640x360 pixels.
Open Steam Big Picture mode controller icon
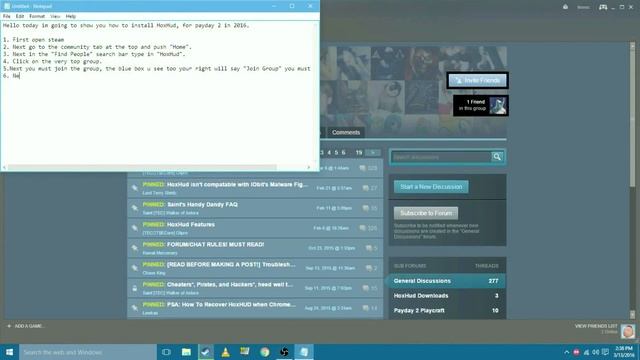pos(603,7)
